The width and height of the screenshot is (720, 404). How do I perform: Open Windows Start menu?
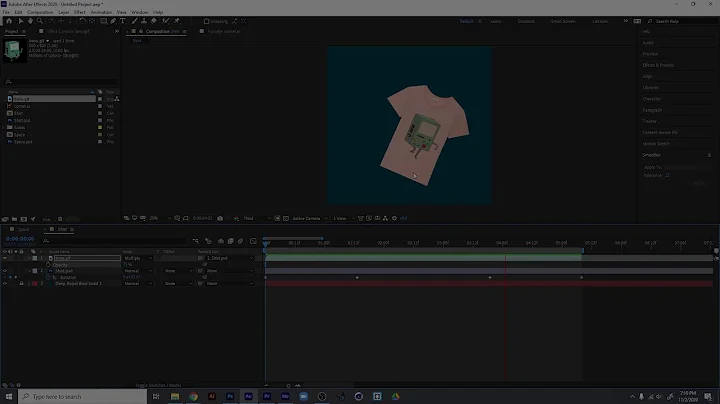(9, 396)
